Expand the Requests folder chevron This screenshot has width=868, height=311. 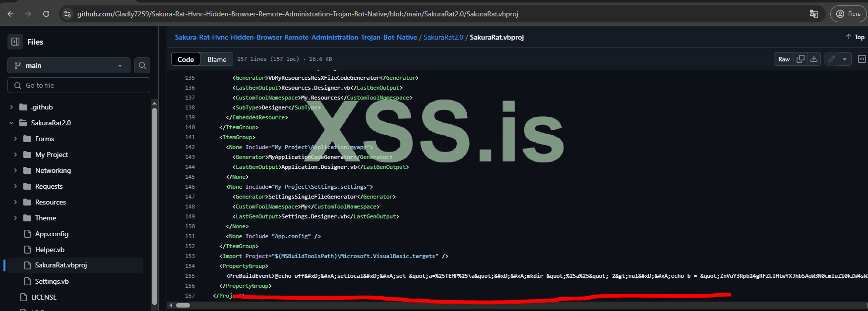[15, 186]
